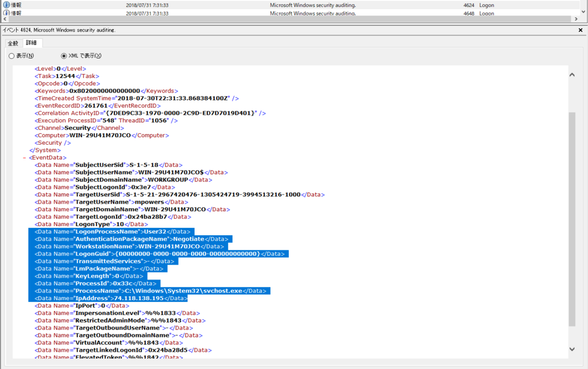This screenshot has height=369, width=588.
Task: Click the event list scroll down arrow
Action: (x=583, y=11)
